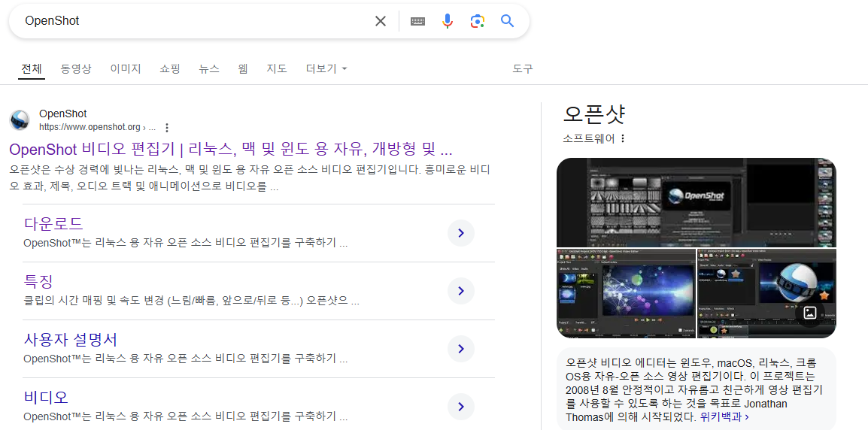Open the on-screen keyboard input tool
The image size is (868, 430).
[x=418, y=21]
